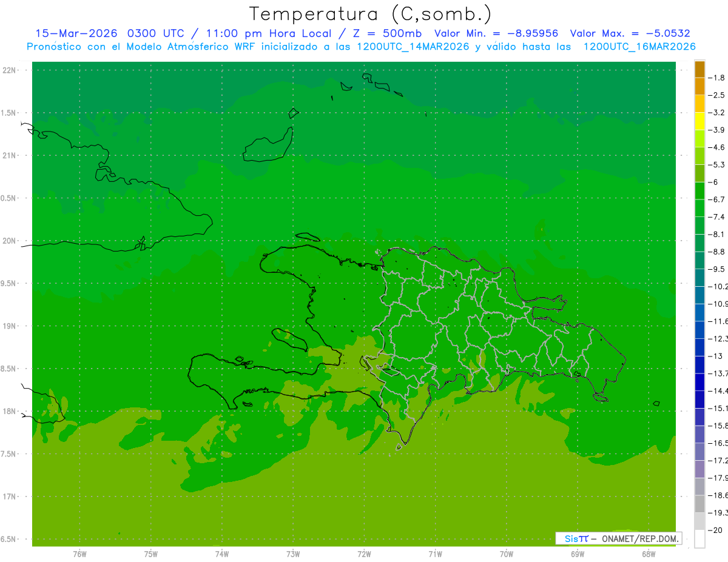This screenshot has width=728, height=562.
Task: Click the "71W" longitude label
Action: 435,554
